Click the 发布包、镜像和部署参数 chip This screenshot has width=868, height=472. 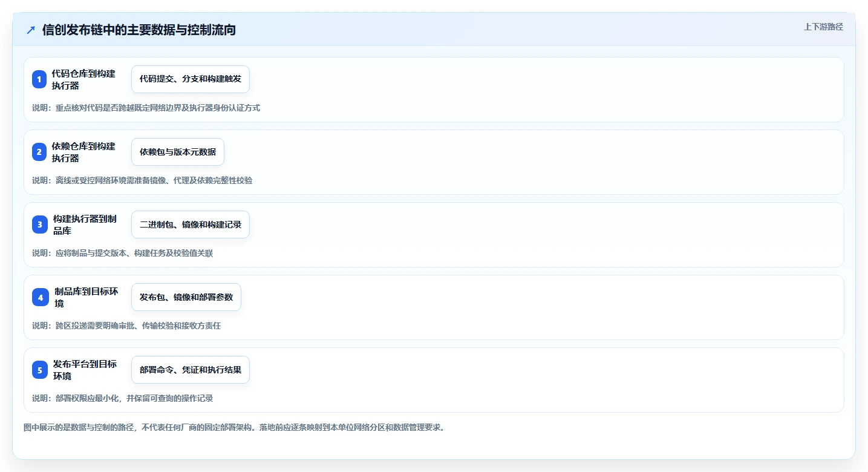point(186,297)
